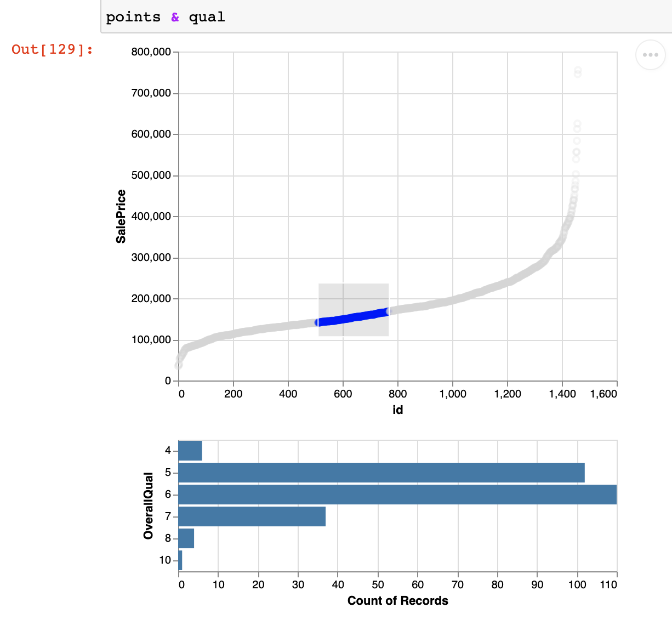This screenshot has width=672, height=636.
Task: Click the SalePrice axis title
Action: (121, 216)
